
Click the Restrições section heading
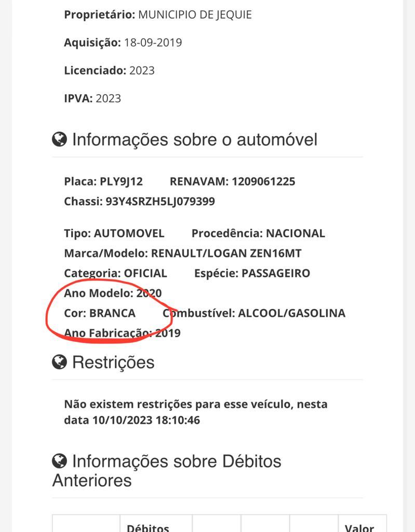[x=113, y=362]
